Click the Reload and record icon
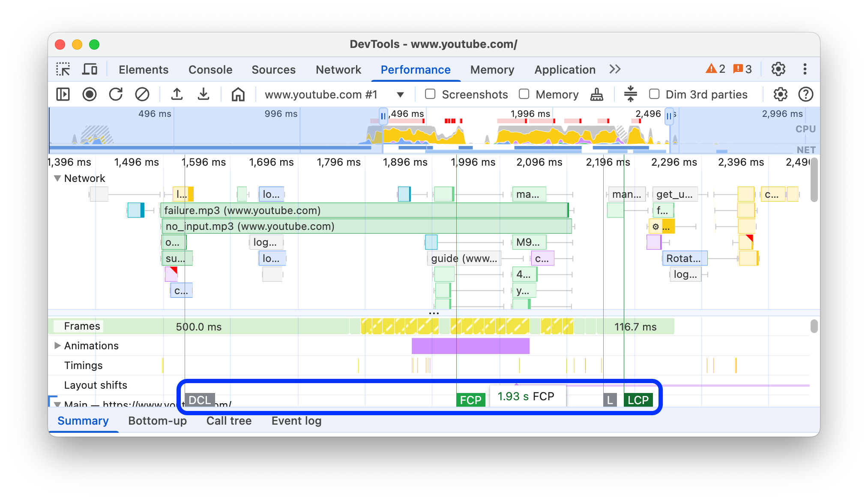Image resolution: width=868 pixels, height=500 pixels. pos(116,94)
